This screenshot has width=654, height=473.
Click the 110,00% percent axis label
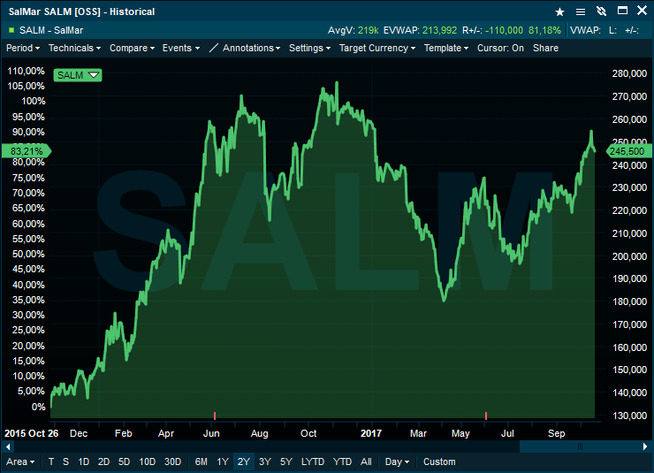pyautogui.click(x=26, y=71)
